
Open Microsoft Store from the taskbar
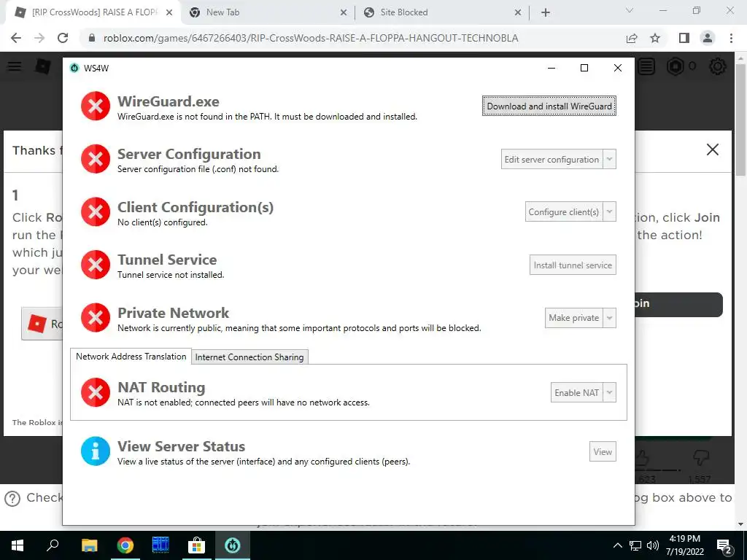coord(196,545)
